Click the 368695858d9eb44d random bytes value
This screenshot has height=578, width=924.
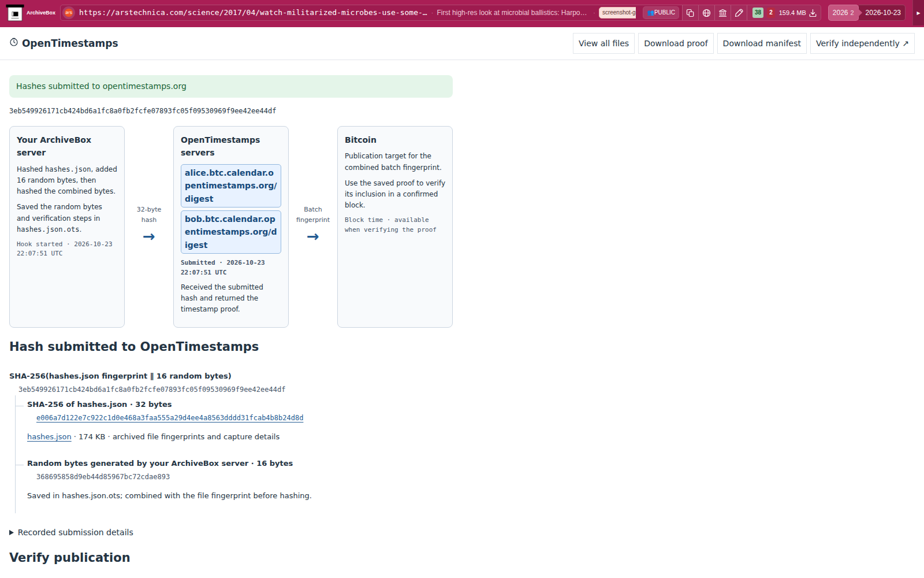pyautogui.click(x=103, y=477)
